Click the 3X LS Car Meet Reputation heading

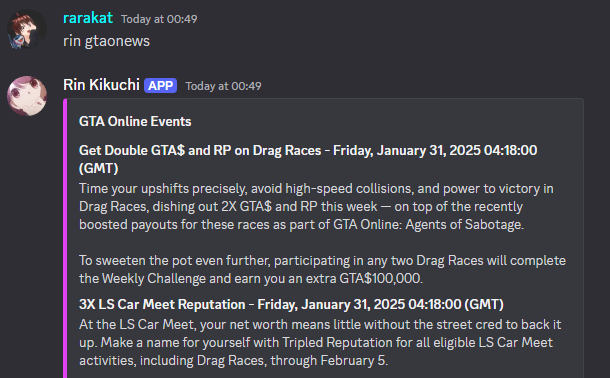[x=291, y=304]
